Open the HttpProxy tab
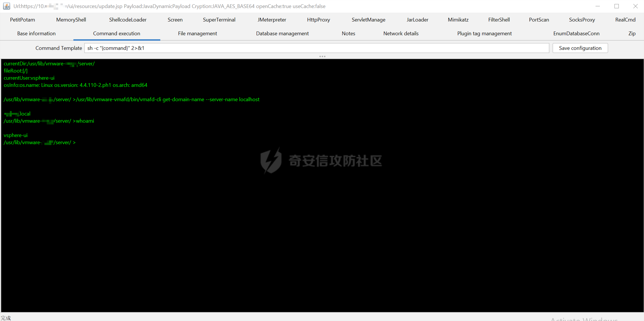 tap(318, 20)
